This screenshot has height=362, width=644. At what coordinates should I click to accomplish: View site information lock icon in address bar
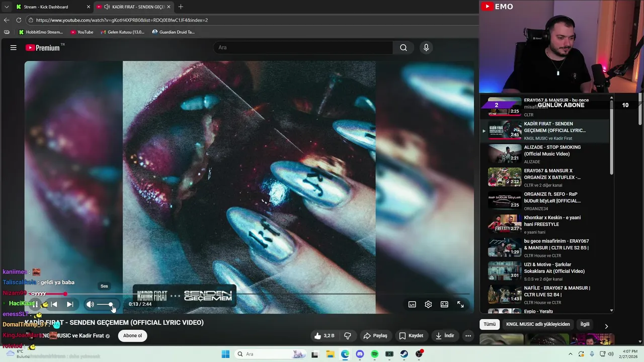coord(31,20)
